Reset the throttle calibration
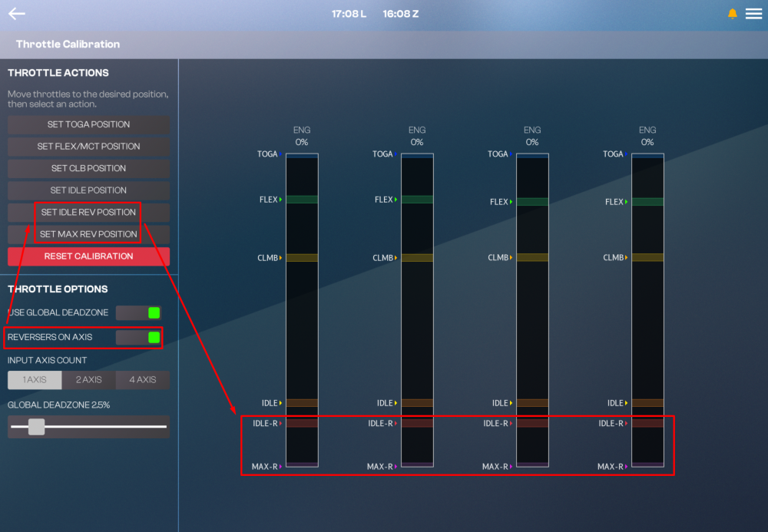 pos(88,256)
